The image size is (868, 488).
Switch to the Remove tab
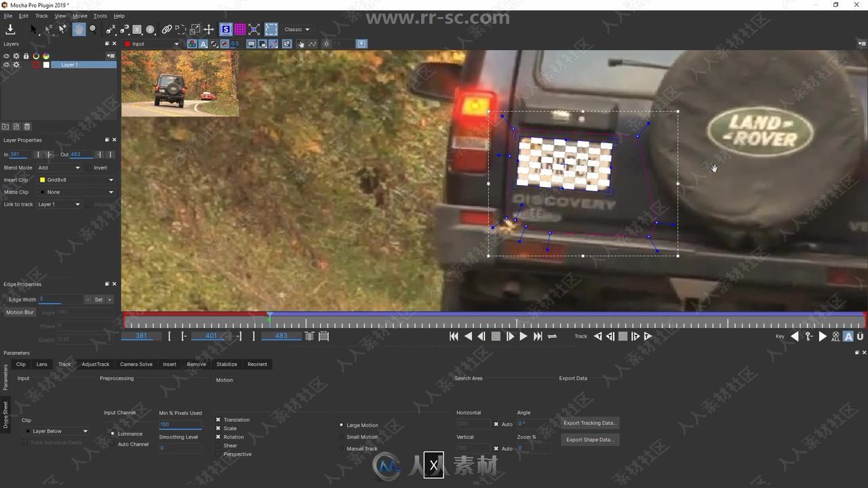(196, 364)
